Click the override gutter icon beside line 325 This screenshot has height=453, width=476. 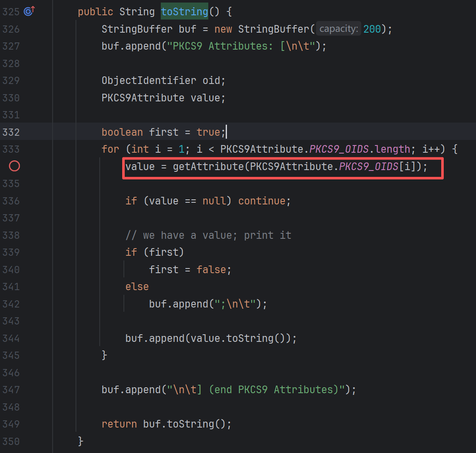tap(29, 11)
